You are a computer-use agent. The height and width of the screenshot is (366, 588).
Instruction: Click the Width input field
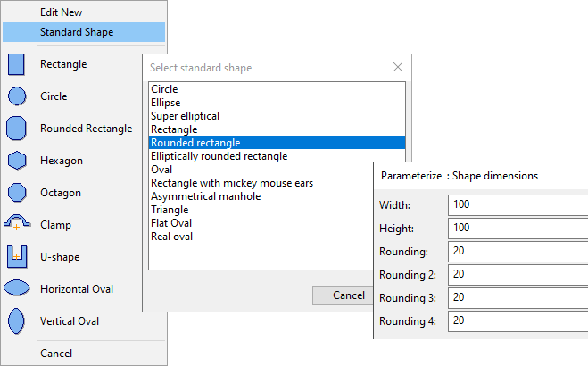(x=518, y=204)
